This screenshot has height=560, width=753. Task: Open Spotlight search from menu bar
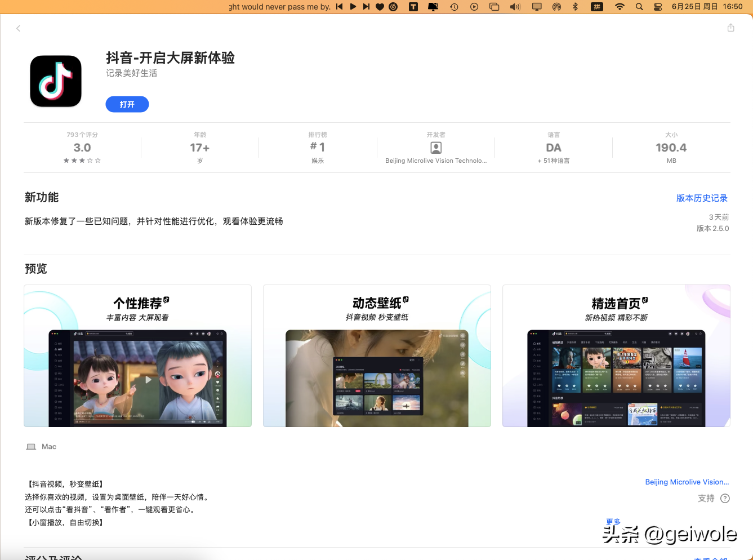[x=639, y=7]
